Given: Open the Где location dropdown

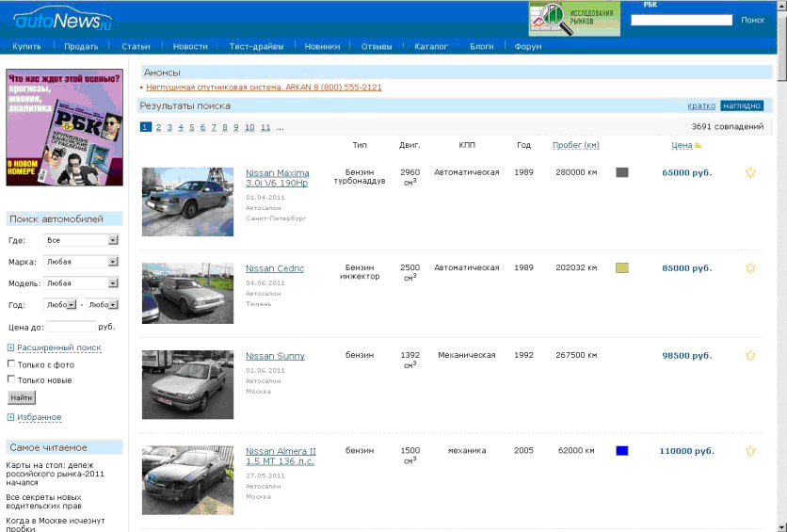Looking at the screenshot, I should click(x=82, y=240).
